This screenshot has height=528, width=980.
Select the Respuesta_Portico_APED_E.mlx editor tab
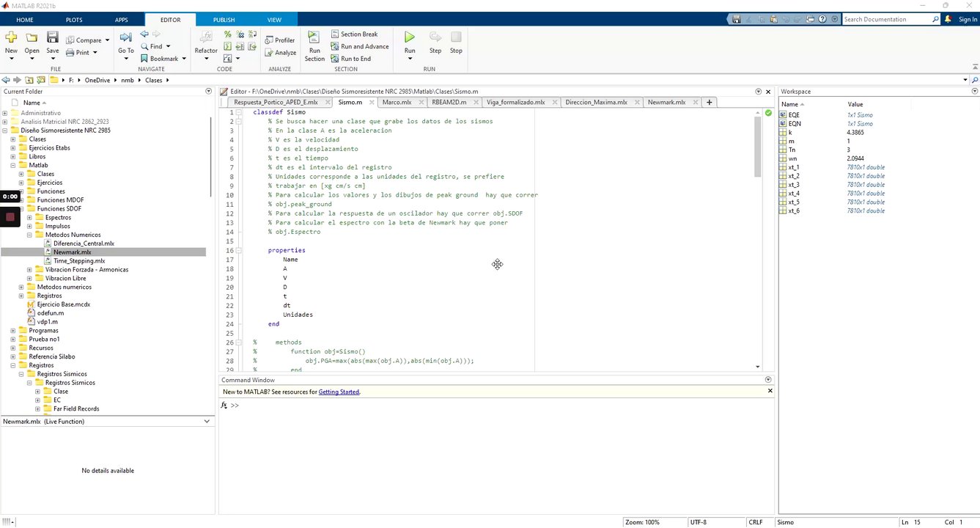(276, 103)
